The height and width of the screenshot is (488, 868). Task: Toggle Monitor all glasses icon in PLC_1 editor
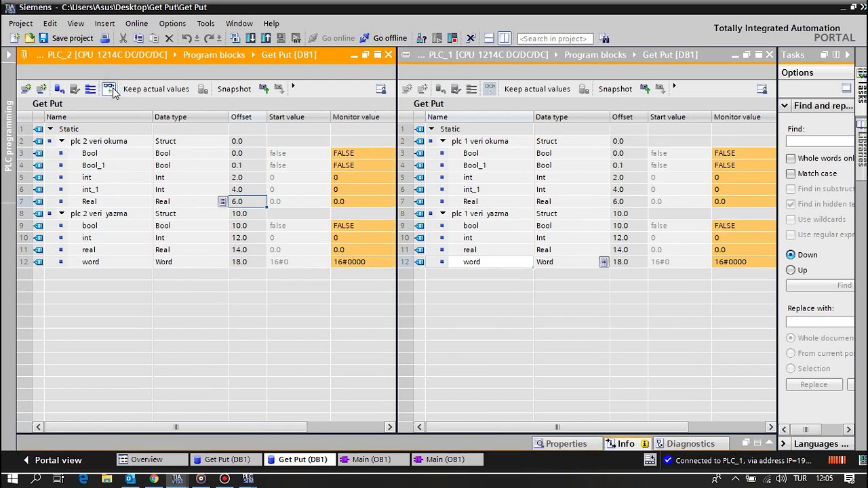(490, 89)
